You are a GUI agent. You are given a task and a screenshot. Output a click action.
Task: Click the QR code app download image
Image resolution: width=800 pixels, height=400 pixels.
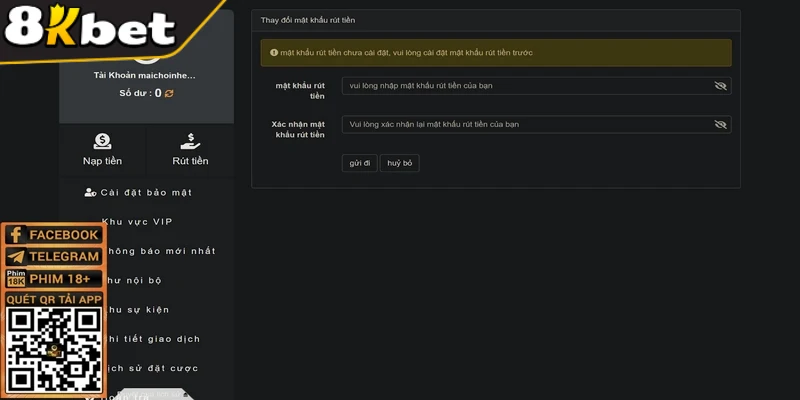(x=53, y=352)
